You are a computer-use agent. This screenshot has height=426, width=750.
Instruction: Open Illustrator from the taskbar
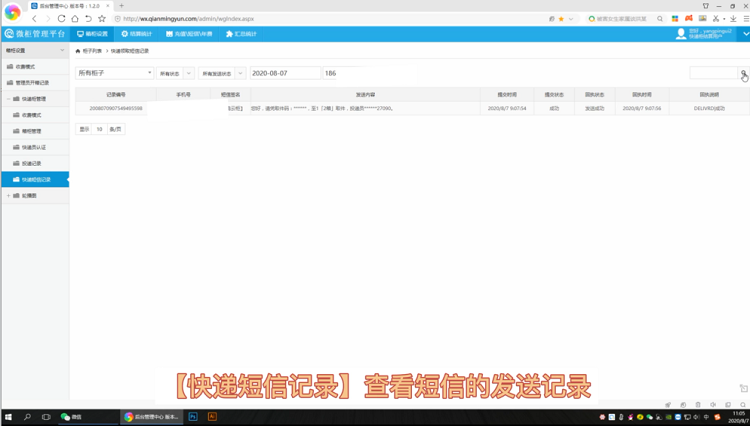pyautogui.click(x=212, y=417)
